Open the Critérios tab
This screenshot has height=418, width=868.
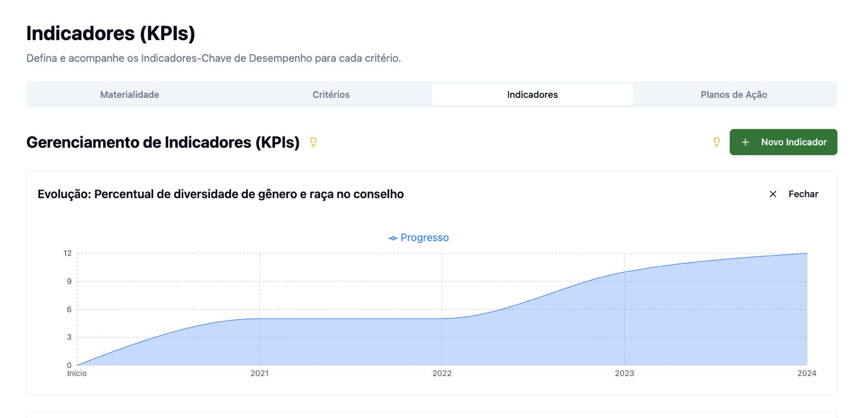[331, 94]
